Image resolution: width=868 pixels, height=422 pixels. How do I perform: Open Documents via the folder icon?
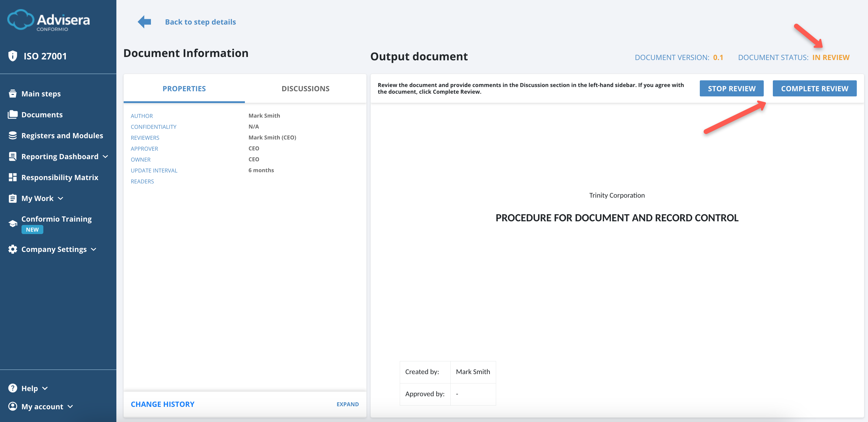coord(12,114)
